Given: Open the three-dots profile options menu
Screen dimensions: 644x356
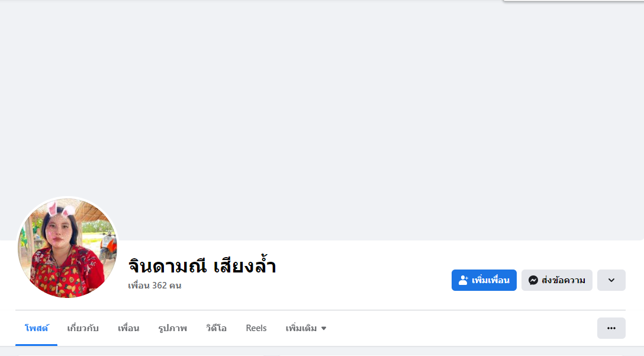Looking at the screenshot, I should [611, 328].
